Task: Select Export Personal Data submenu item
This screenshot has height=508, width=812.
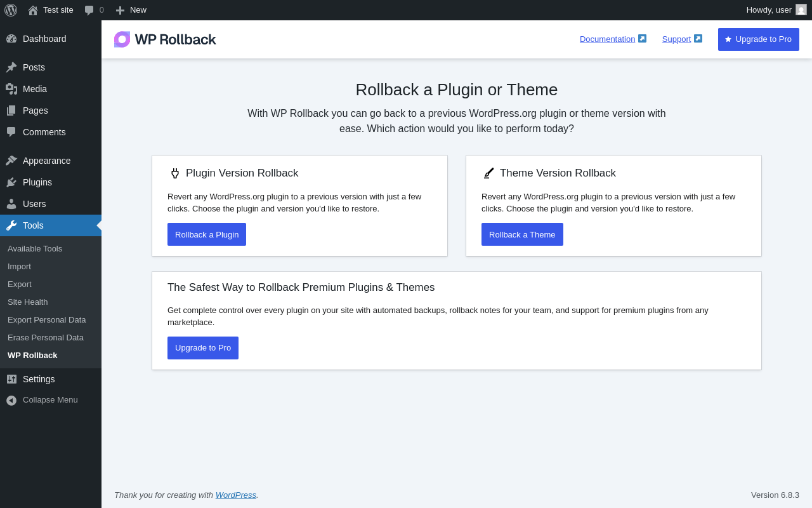Action: point(47,320)
